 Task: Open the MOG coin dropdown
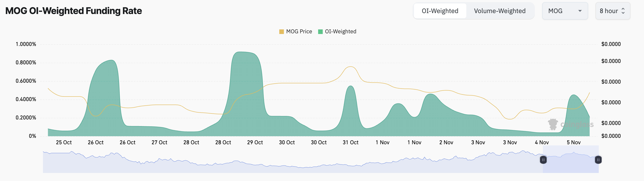[x=565, y=11]
